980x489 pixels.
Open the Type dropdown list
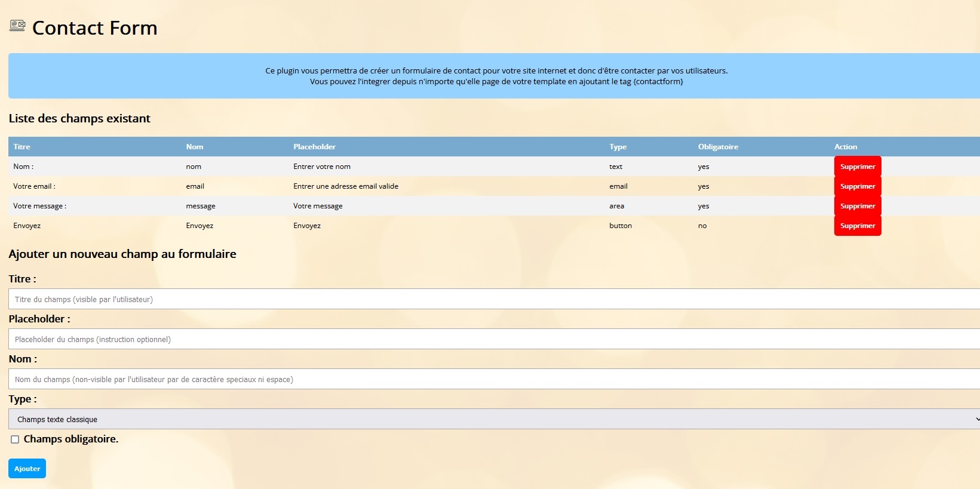click(x=494, y=419)
